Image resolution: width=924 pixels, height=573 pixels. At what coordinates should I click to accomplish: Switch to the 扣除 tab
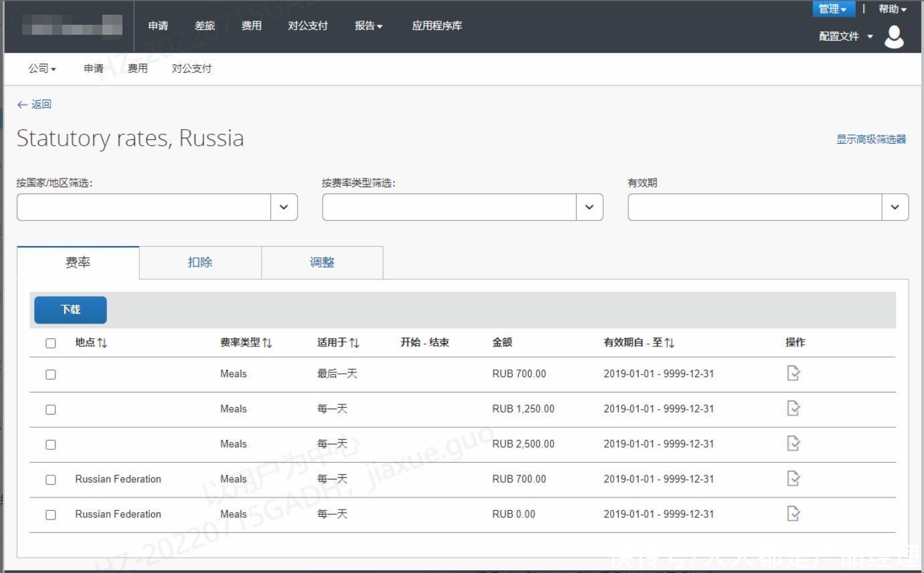coord(200,263)
